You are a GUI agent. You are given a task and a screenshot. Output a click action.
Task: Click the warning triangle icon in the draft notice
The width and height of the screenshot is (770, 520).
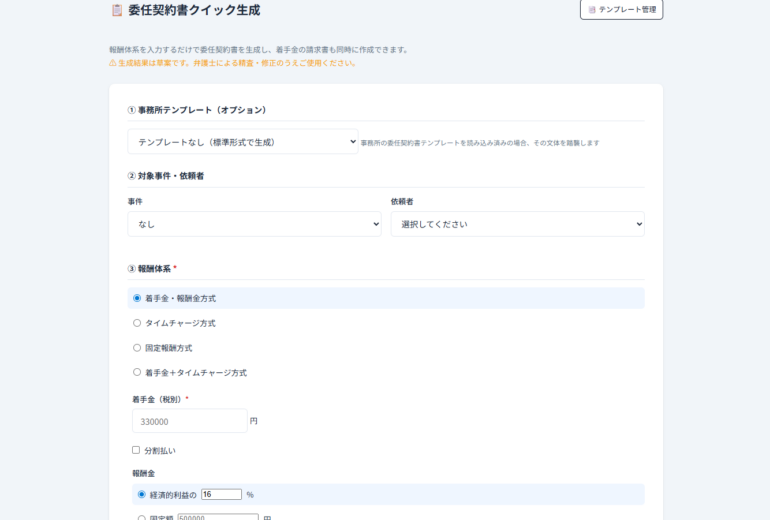pos(113,63)
